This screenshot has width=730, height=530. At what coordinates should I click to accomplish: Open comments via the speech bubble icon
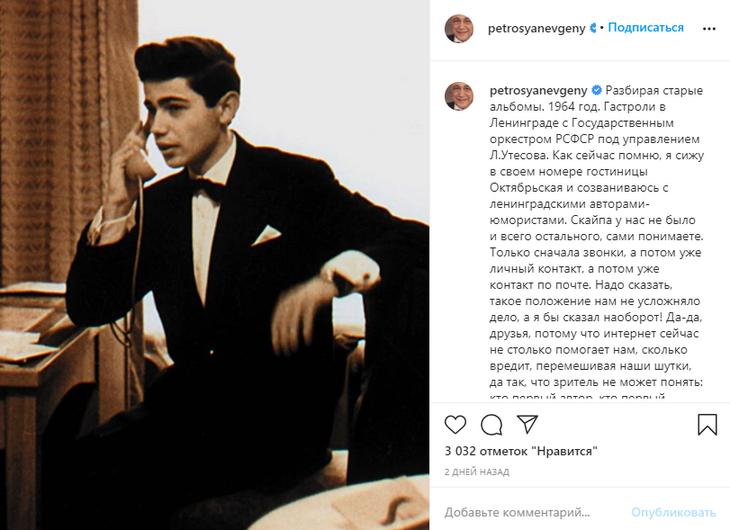tap(491, 425)
